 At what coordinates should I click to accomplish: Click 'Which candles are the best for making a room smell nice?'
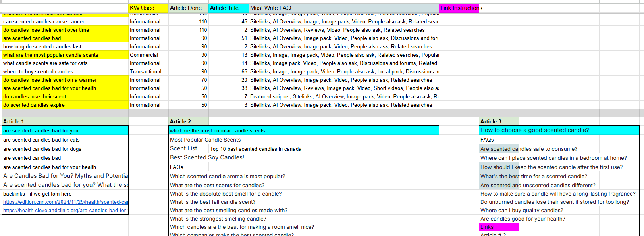point(242,227)
